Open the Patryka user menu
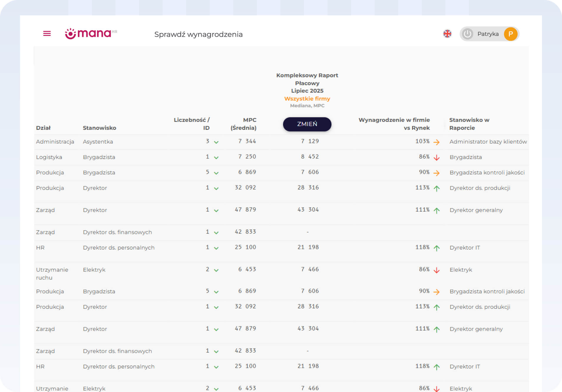This screenshot has height=392, width=562. point(488,34)
